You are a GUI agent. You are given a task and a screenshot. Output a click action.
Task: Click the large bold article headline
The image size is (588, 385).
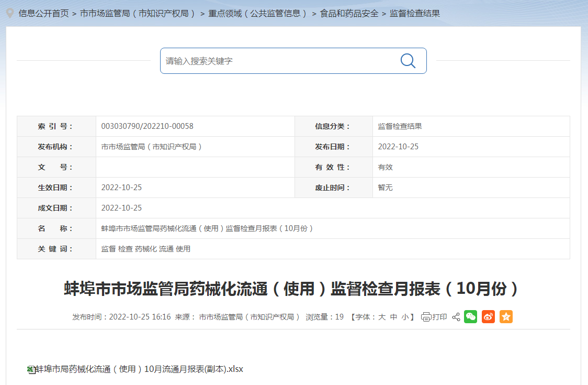click(291, 289)
